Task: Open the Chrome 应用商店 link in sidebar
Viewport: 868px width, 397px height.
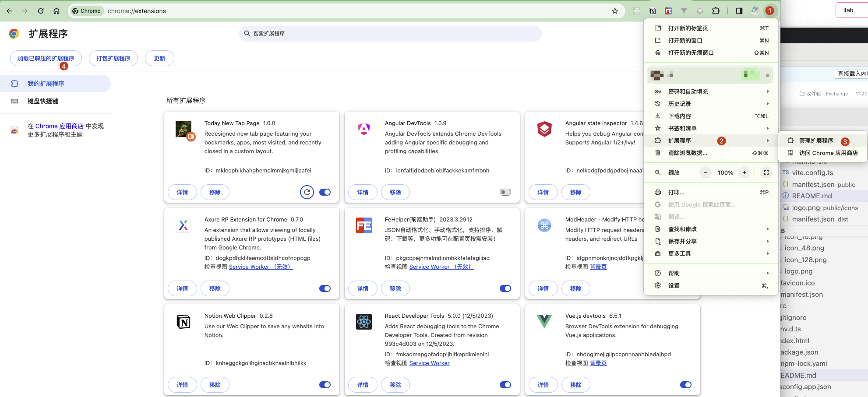Action: [x=60, y=126]
